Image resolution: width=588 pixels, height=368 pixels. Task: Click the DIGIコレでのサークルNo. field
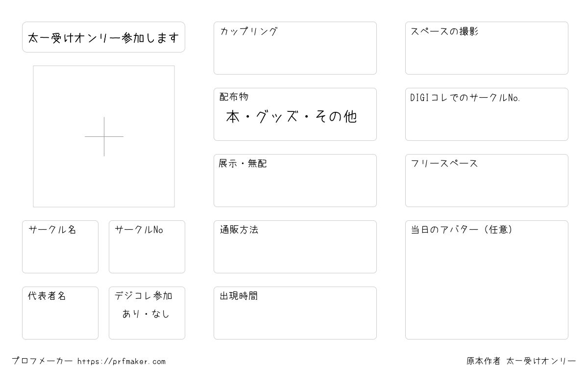[x=487, y=114]
